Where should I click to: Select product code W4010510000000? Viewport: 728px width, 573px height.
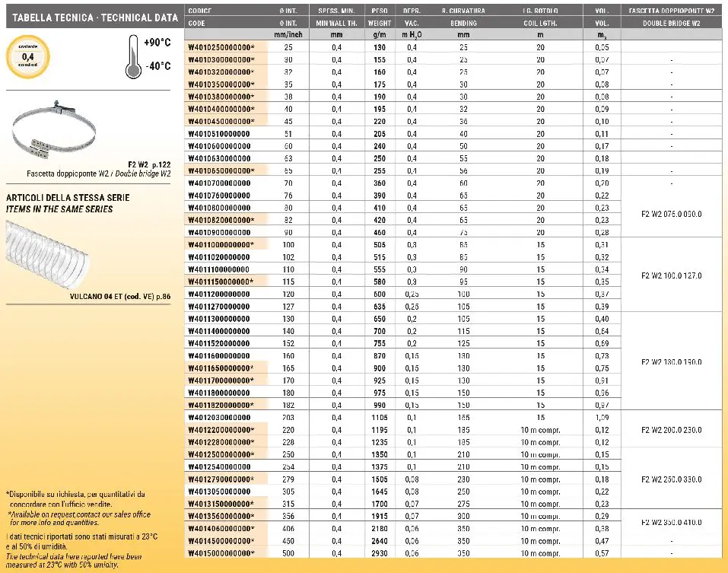tap(218, 134)
